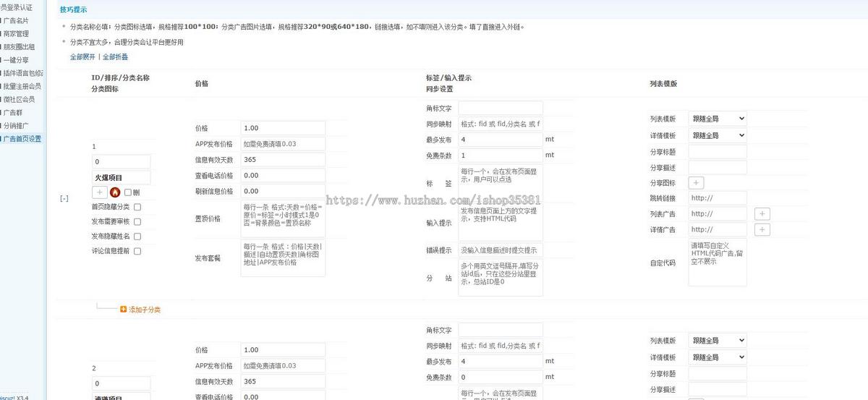Click the 全部展开 link
Image resolution: width=868 pixels, height=400 pixels.
coord(82,56)
